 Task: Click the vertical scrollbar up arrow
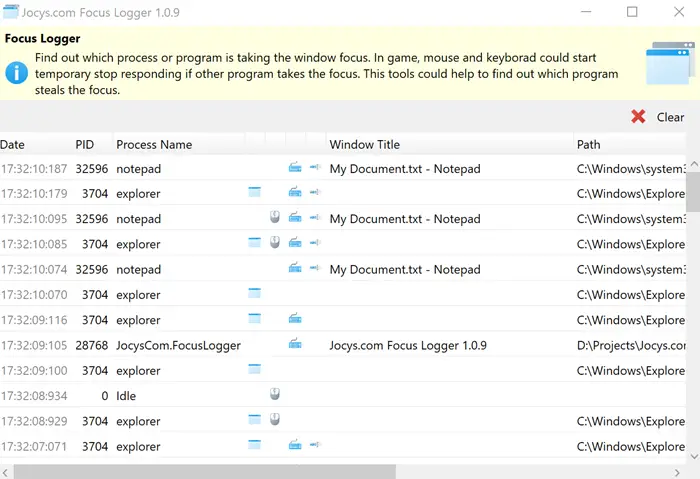pyautogui.click(x=694, y=164)
